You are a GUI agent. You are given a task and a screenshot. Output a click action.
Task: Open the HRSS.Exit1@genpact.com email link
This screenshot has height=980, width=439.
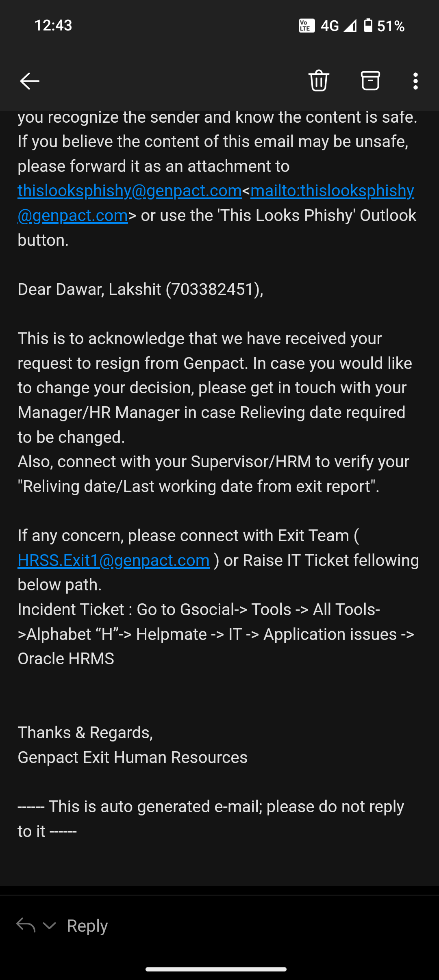[x=113, y=560]
